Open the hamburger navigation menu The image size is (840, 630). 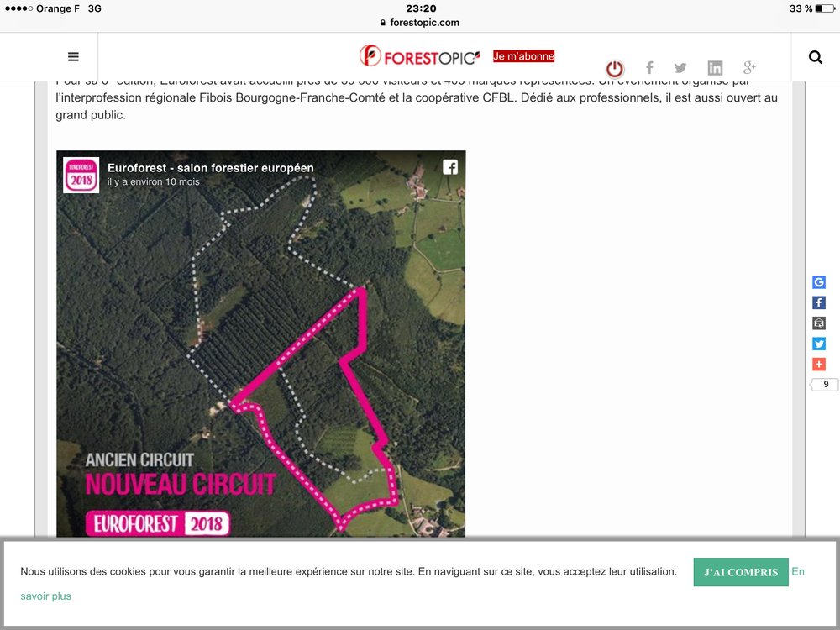[73, 57]
